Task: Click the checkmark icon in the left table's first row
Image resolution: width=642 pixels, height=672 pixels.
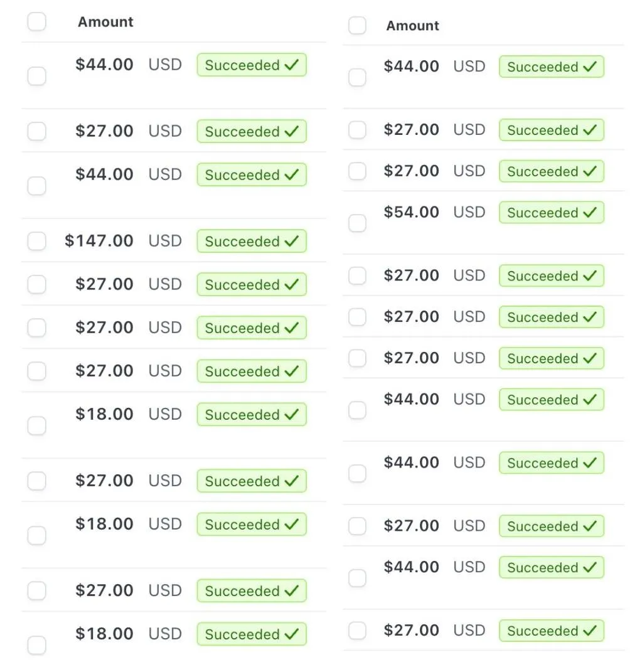Action: (x=291, y=65)
